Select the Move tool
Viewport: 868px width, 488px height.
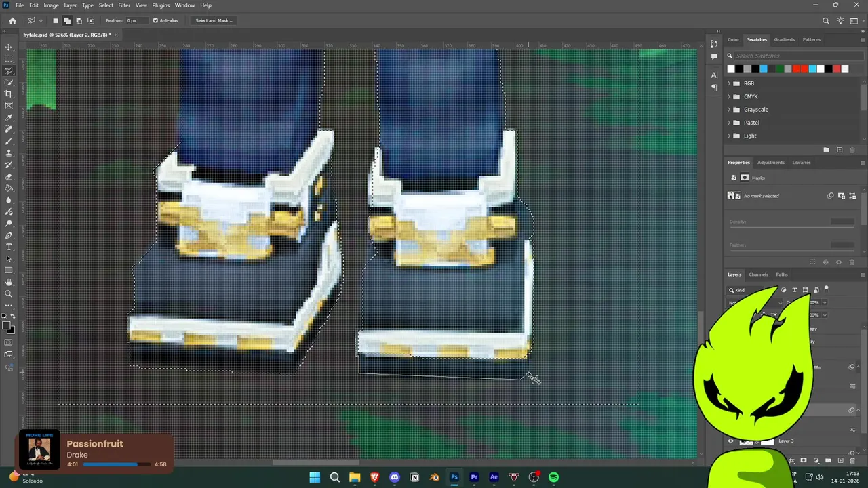9,47
